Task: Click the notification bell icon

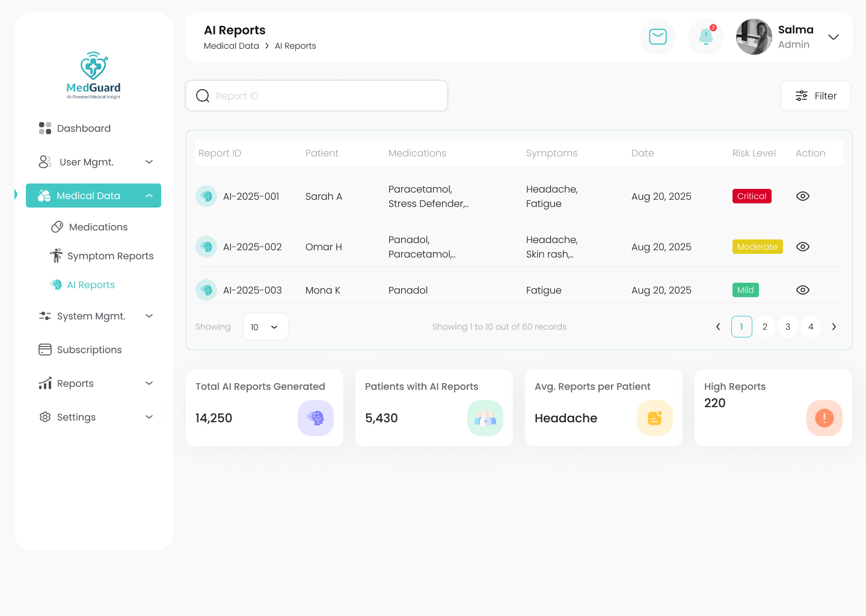Action: click(x=706, y=37)
